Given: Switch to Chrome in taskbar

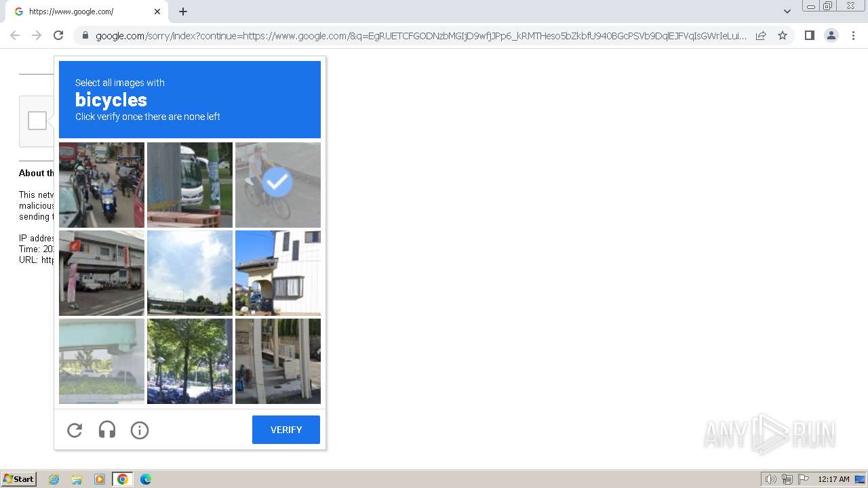Looking at the screenshot, I should point(122,479).
